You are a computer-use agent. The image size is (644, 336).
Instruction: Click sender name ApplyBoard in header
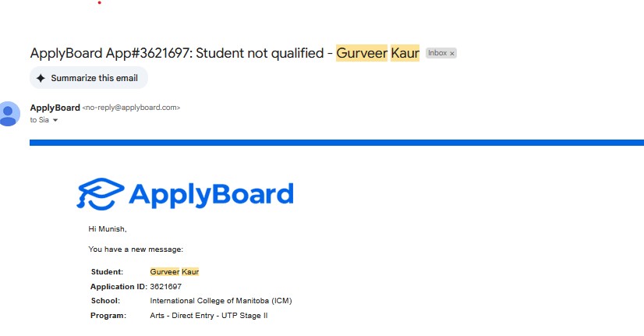pos(55,108)
